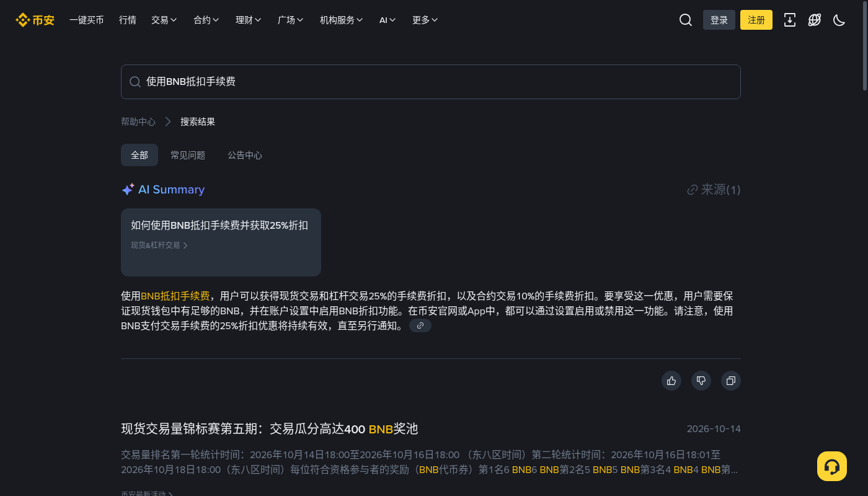Expand the 广场 dropdown menu
The width and height of the screenshot is (868, 496).
click(291, 20)
